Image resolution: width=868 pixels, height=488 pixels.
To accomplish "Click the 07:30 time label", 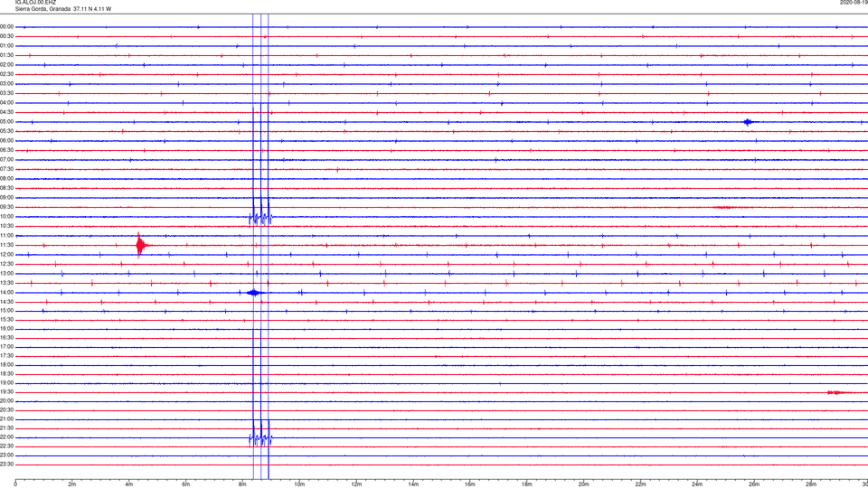I will tap(7, 169).
